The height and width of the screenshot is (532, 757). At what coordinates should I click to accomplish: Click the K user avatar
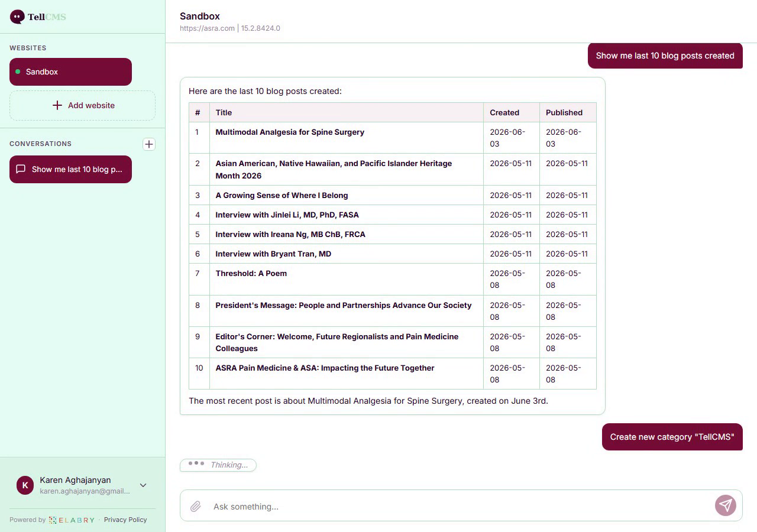click(x=25, y=485)
